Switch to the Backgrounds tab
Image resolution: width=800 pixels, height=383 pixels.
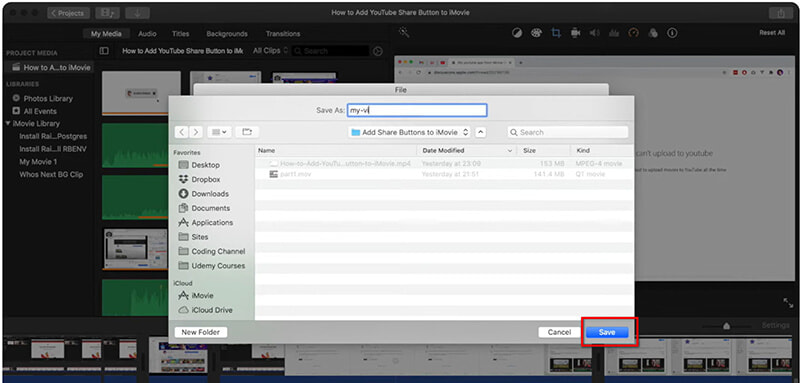pos(227,34)
